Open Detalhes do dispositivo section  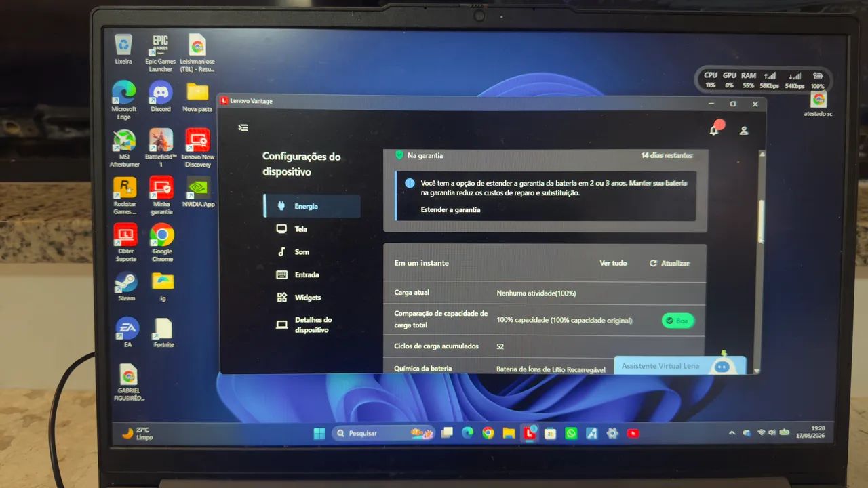[312, 325]
